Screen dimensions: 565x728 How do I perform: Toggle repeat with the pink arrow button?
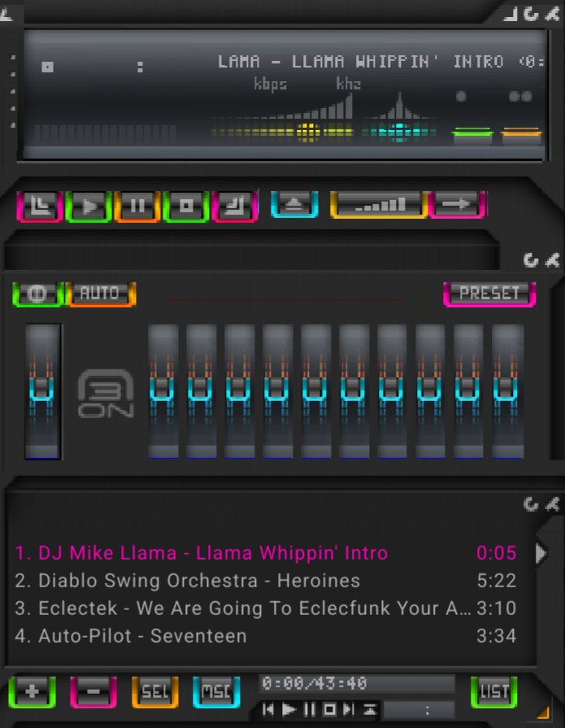(457, 204)
